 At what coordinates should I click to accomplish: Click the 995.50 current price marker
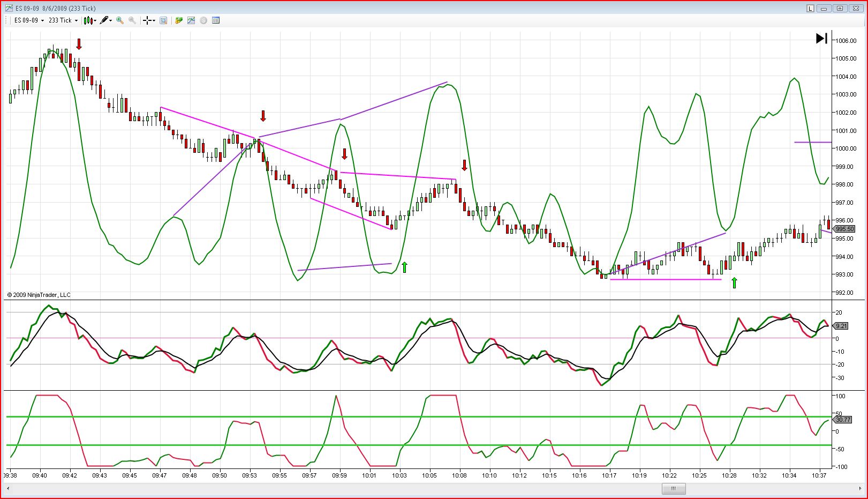tap(844, 229)
